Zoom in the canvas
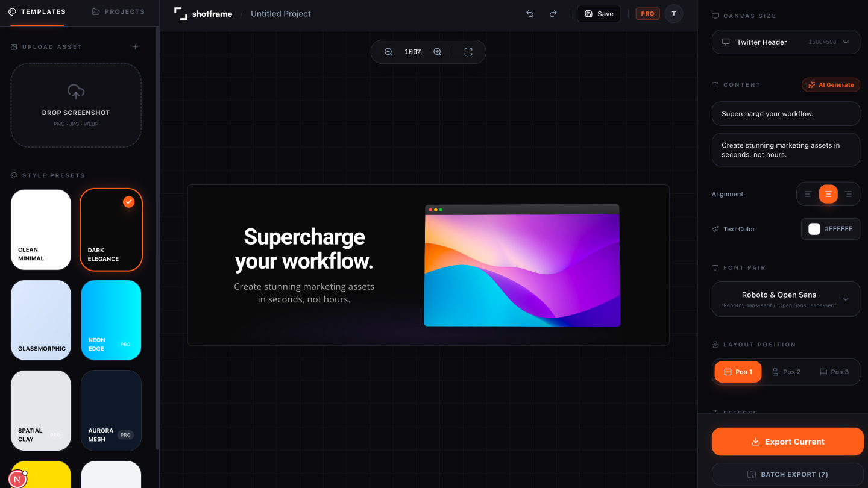 [x=438, y=52]
